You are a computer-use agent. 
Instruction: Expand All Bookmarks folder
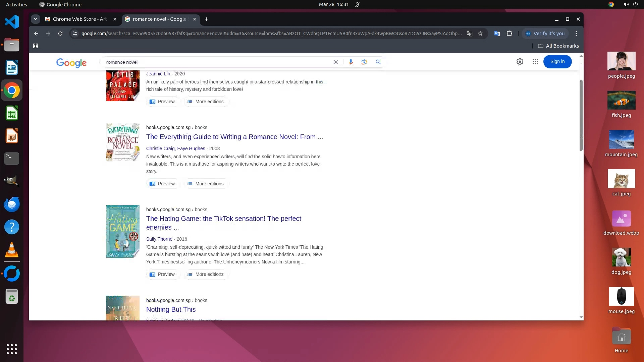[558, 46]
